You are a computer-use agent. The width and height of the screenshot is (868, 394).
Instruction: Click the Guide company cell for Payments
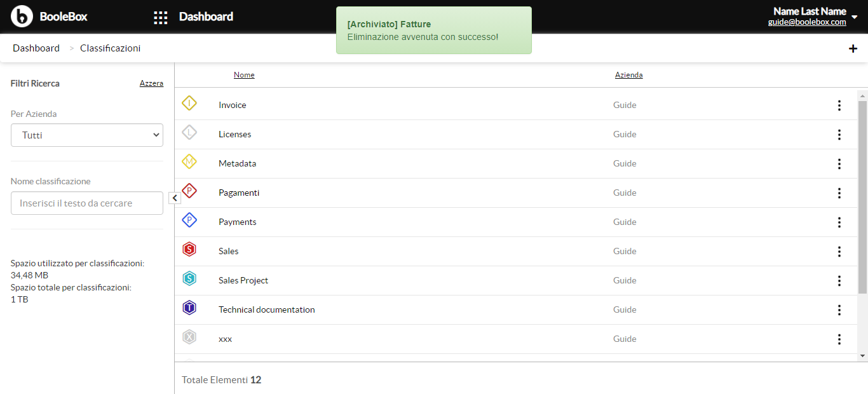pos(625,222)
